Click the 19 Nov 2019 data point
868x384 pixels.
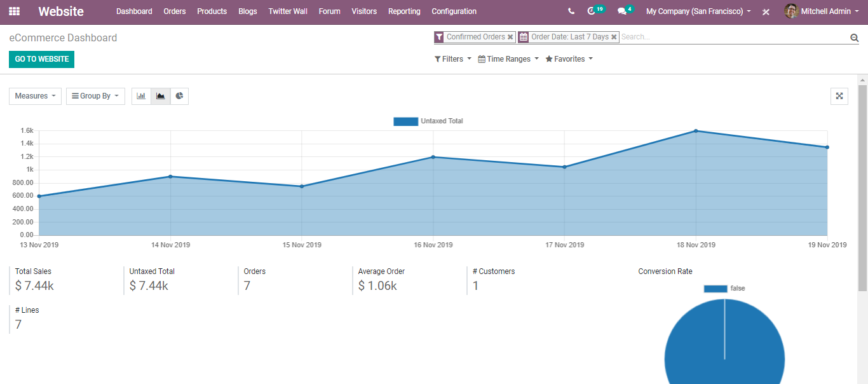click(x=827, y=147)
